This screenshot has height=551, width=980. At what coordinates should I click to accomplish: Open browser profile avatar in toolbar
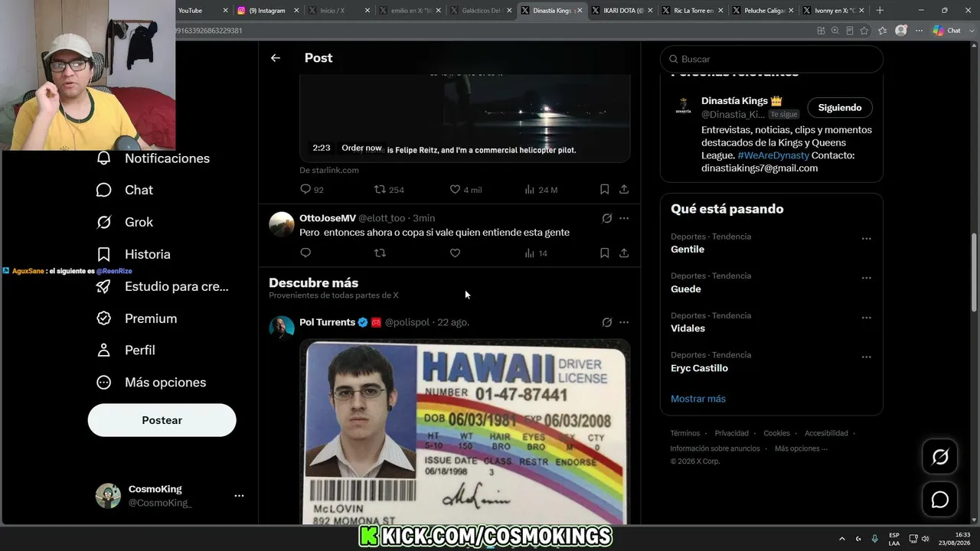point(901,31)
